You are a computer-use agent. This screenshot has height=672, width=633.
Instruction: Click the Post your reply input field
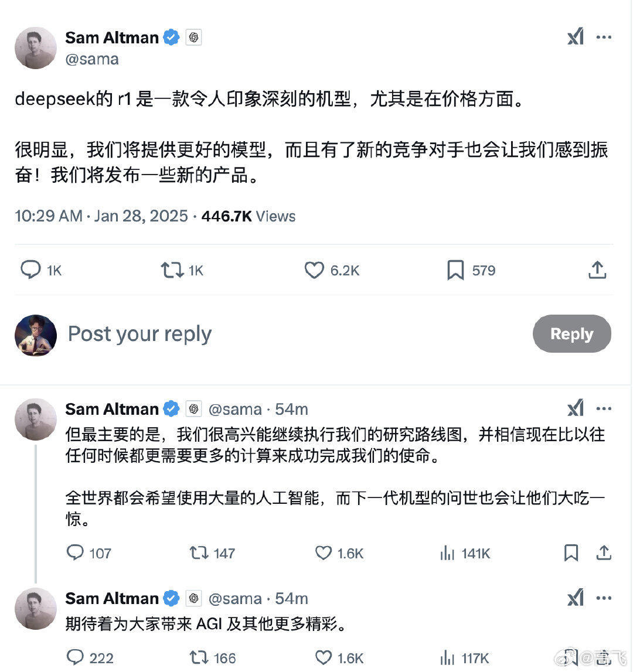click(x=139, y=334)
